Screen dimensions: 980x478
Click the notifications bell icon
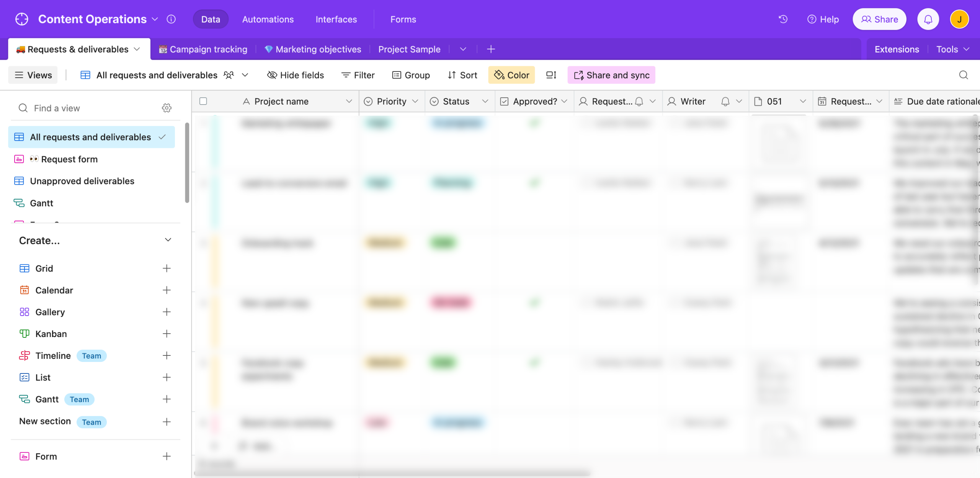928,19
